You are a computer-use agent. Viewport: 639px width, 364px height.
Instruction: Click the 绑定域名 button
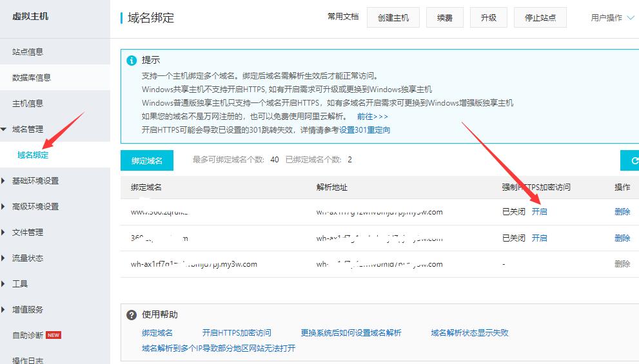click(146, 160)
